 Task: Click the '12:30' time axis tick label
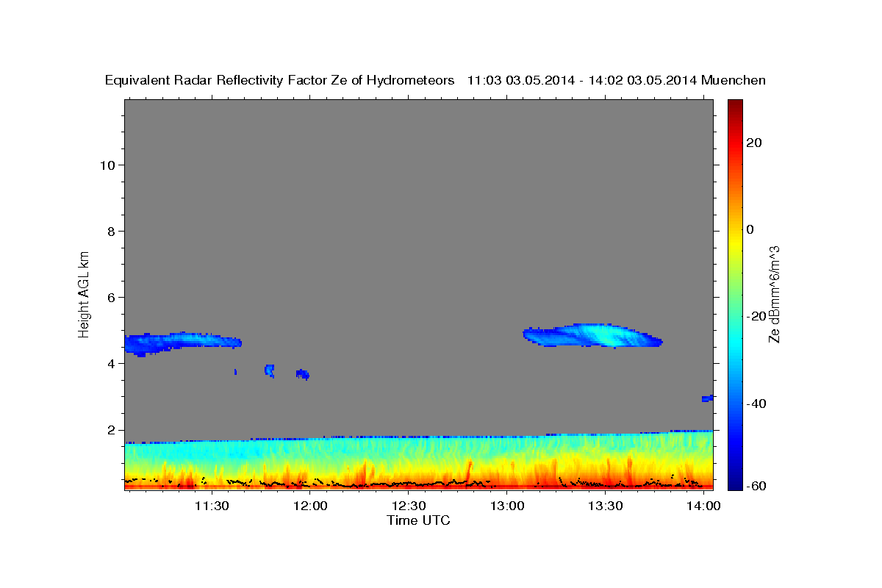click(409, 506)
